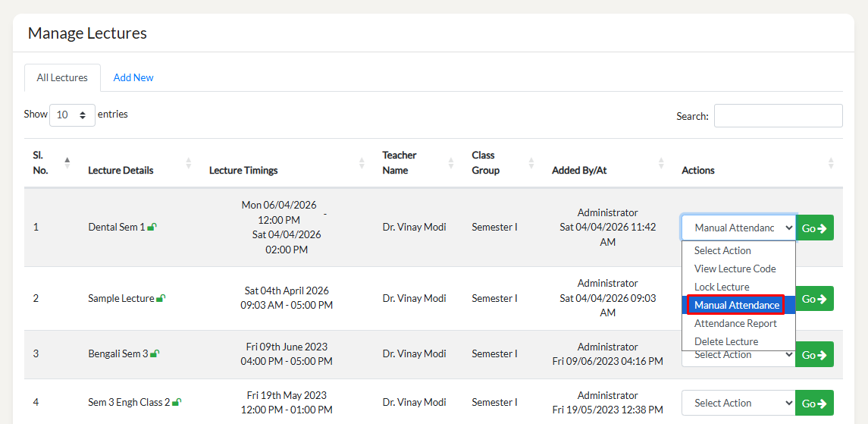Click the unlock icon beside Dental Sem 1

(x=152, y=227)
